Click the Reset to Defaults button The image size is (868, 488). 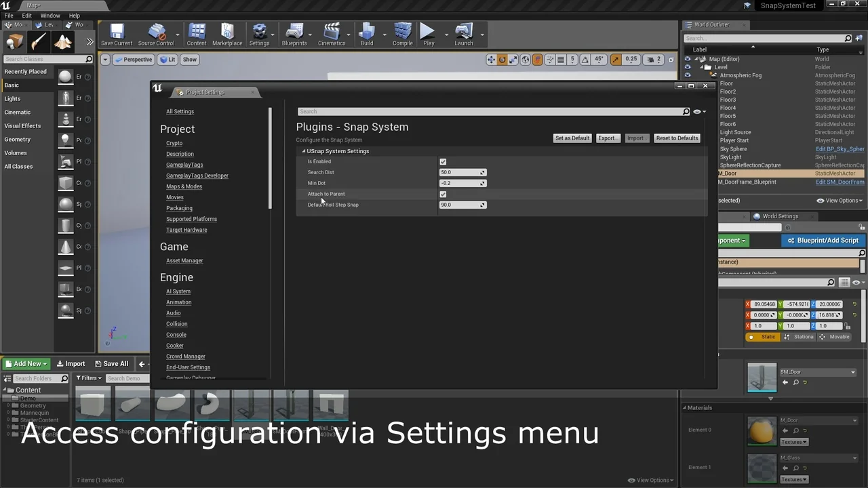click(x=677, y=138)
